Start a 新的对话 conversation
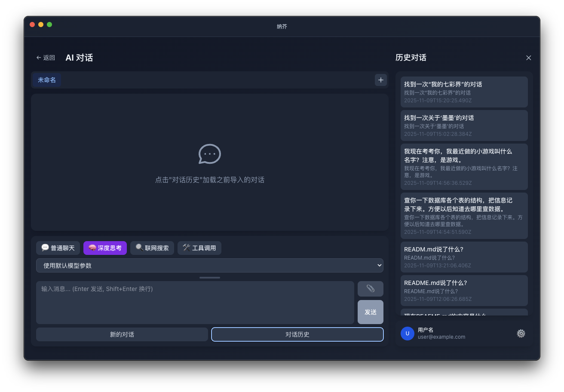 tap(122, 334)
